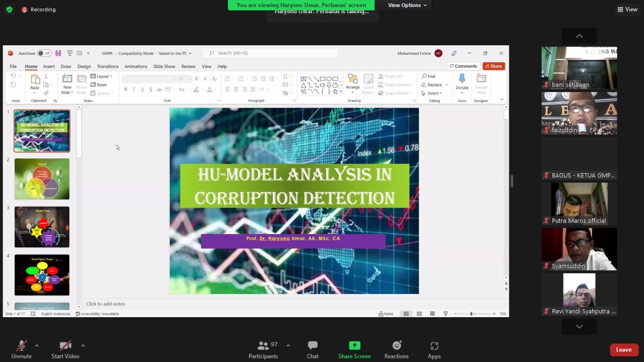Click the New Slide icon

[x=67, y=79]
